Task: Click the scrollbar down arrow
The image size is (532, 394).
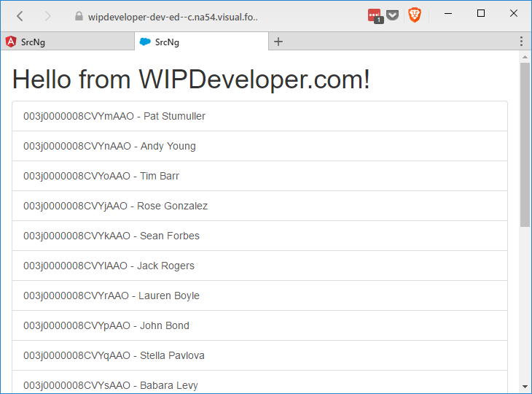Action: 525,387
